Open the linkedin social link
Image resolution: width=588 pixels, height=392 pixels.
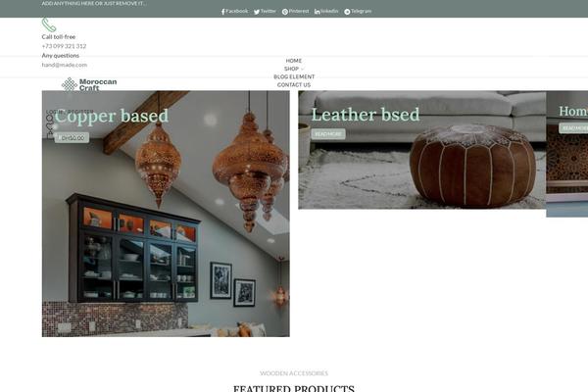[x=326, y=11]
